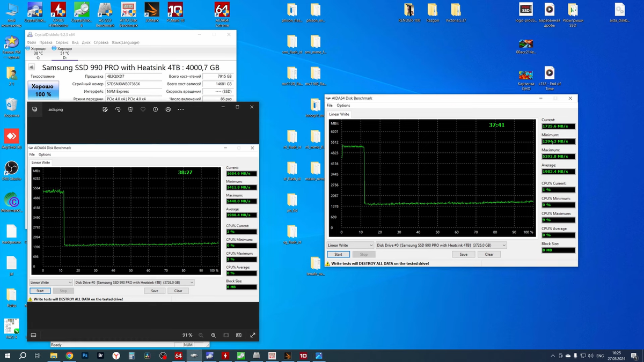The height and width of the screenshot is (362, 644).
Task: Zoom out in the Photos viewer
Action: coord(201,335)
